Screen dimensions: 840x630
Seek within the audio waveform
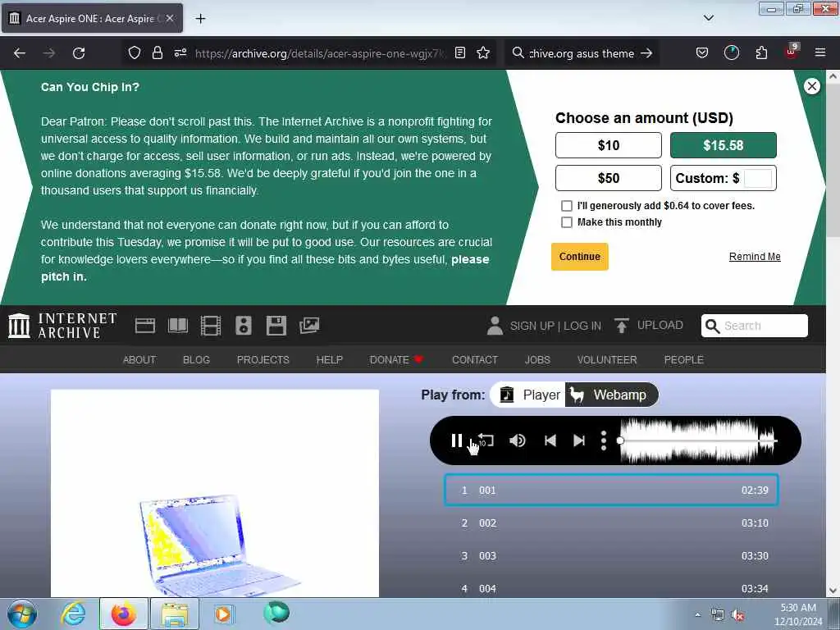point(698,441)
